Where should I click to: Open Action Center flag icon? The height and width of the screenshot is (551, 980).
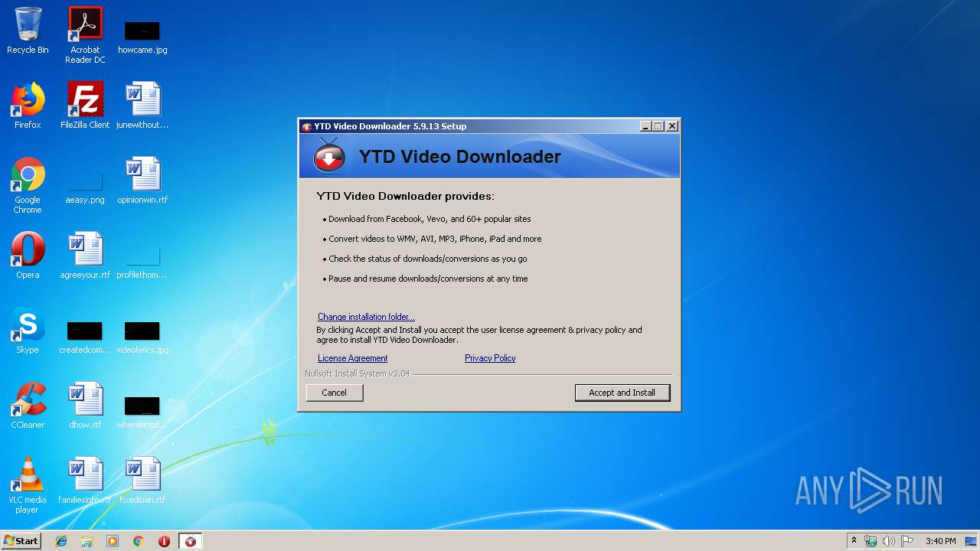coord(906,541)
